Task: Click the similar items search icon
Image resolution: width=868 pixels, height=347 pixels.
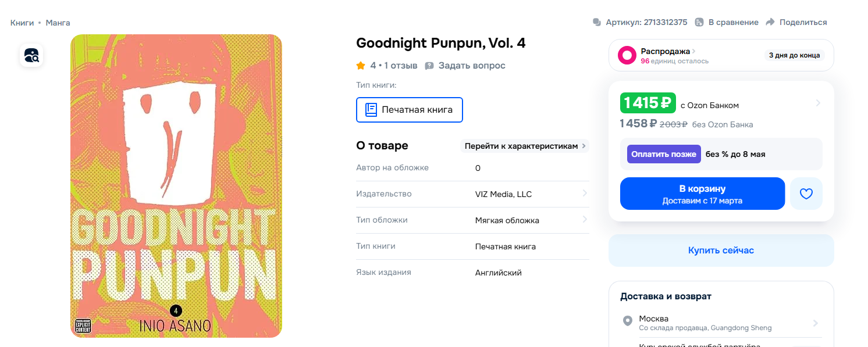Action: (x=31, y=55)
